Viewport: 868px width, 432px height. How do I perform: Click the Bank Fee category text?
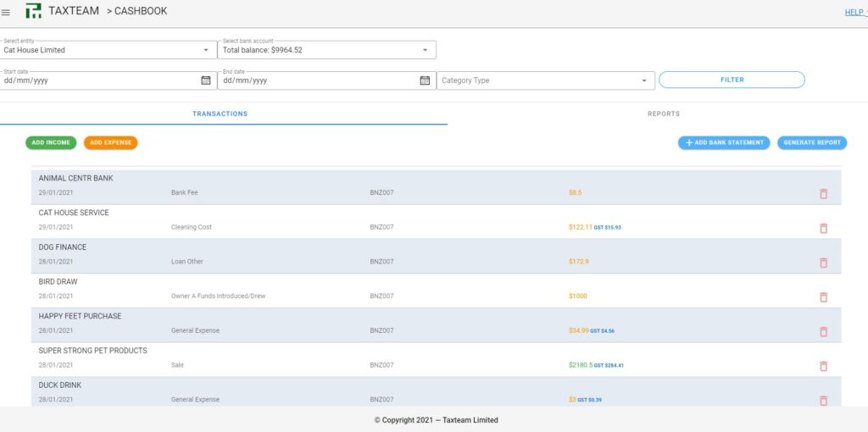184,192
